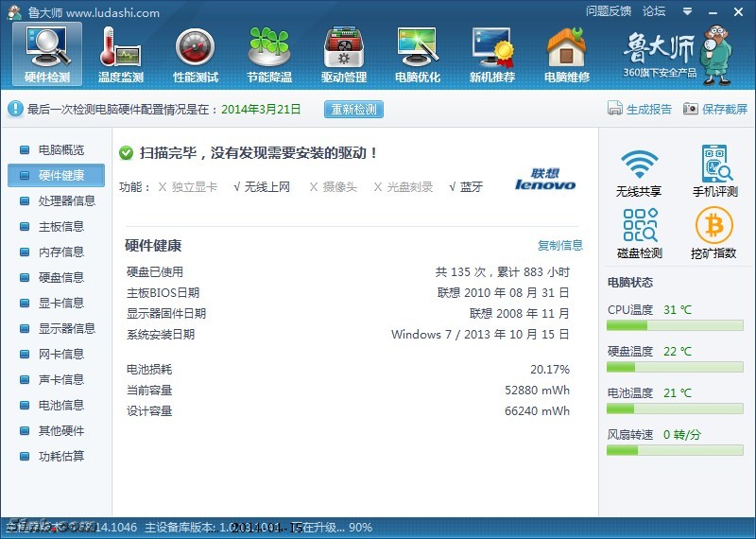Open the 手机评测 phone benchmark tool
Viewport: 756px width, 539px height.
click(715, 172)
